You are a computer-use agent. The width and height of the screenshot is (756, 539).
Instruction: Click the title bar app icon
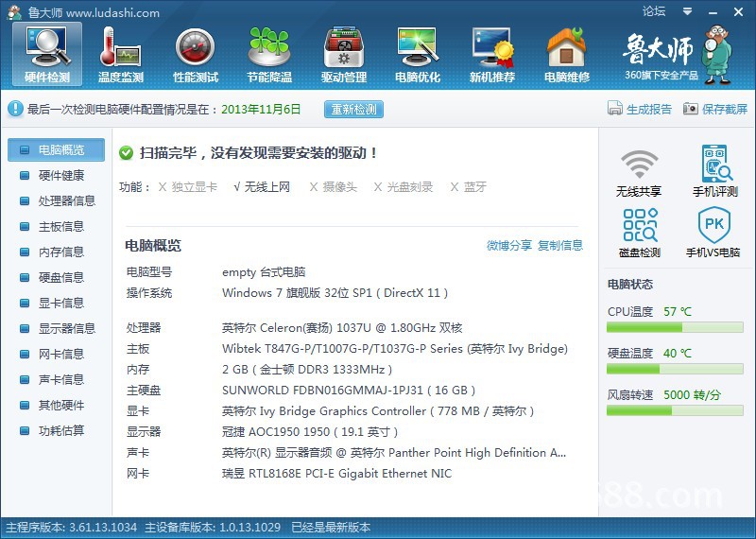pos(14,12)
